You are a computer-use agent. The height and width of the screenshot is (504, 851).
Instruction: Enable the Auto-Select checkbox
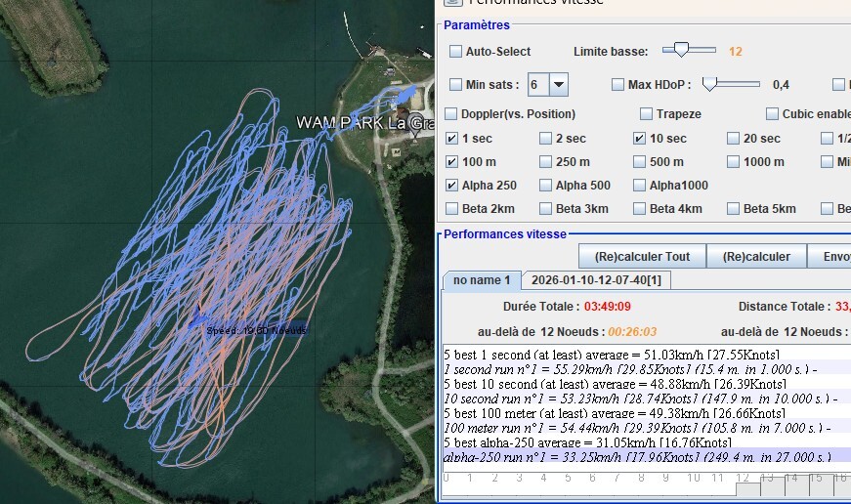click(455, 52)
